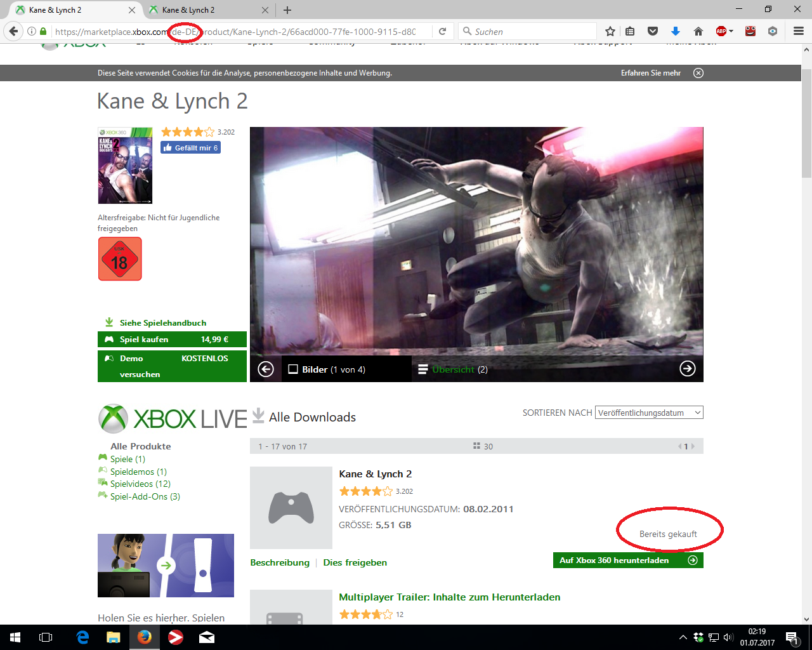Open Firefox from the taskbar

tap(145, 637)
